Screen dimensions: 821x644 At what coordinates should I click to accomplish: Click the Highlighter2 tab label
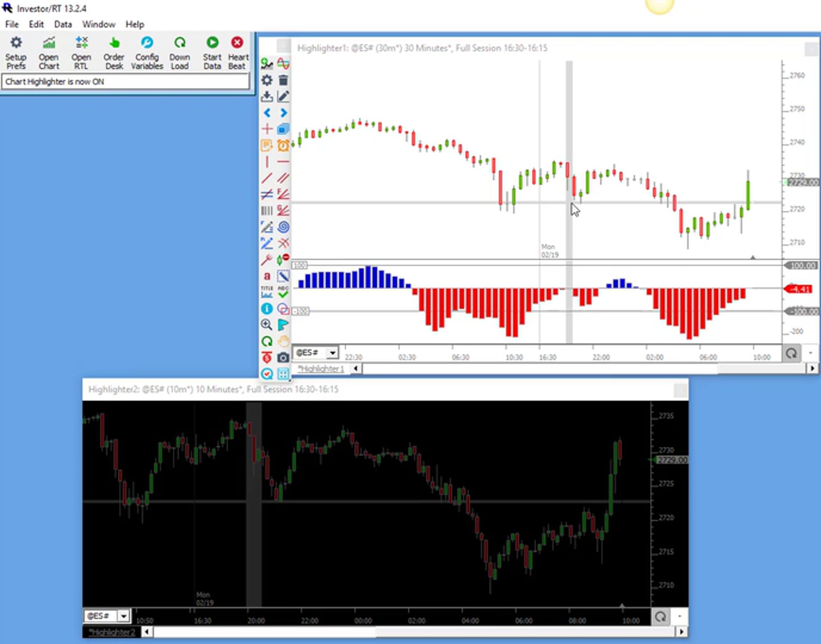[x=112, y=632]
